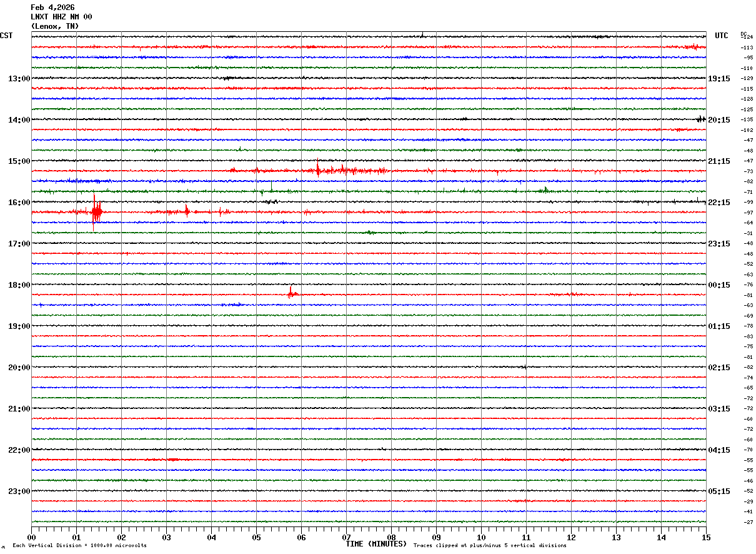The width and height of the screenshot is (756, 554).
Task: Click the '-73' DC offset value
Action: click(x=748, y=171)
